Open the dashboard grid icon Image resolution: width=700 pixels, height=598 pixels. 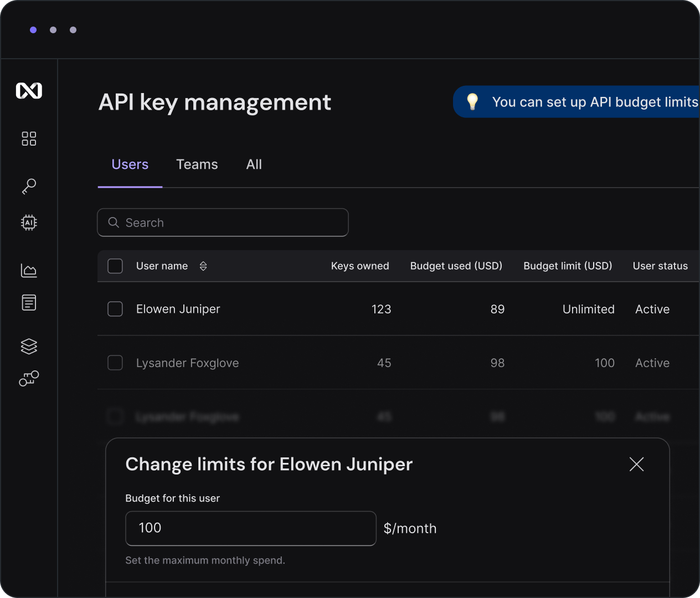point(29,138)
